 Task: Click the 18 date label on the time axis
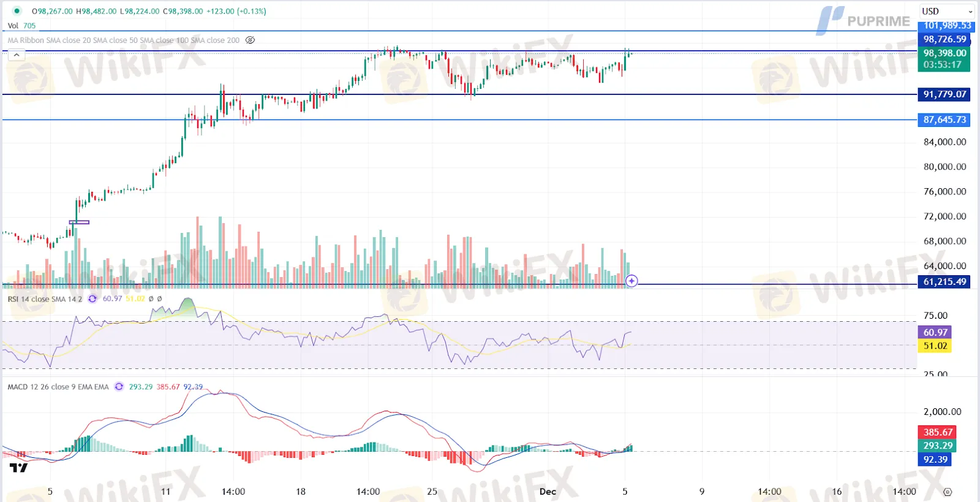[301, 492]
